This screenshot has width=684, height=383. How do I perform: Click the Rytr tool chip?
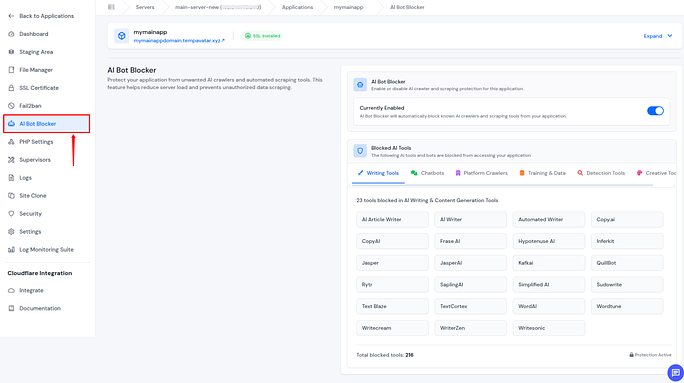(392, 284)
